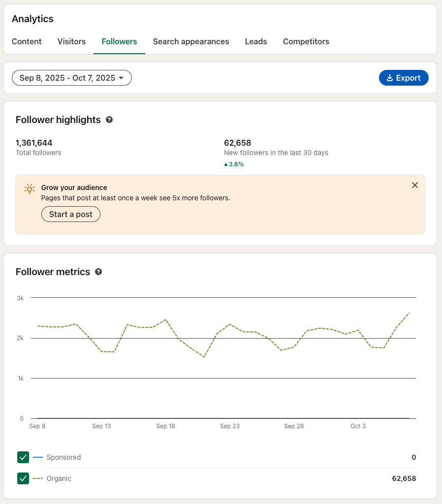Click the green growth triangle indicator
Screen dimensions: 442x504
(x=226, y=164)
